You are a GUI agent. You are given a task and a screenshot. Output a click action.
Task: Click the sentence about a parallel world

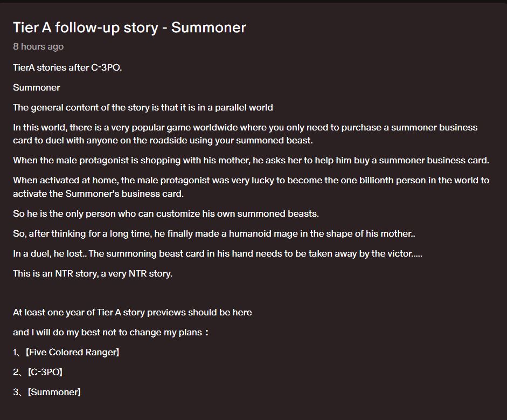coord(143,107)
